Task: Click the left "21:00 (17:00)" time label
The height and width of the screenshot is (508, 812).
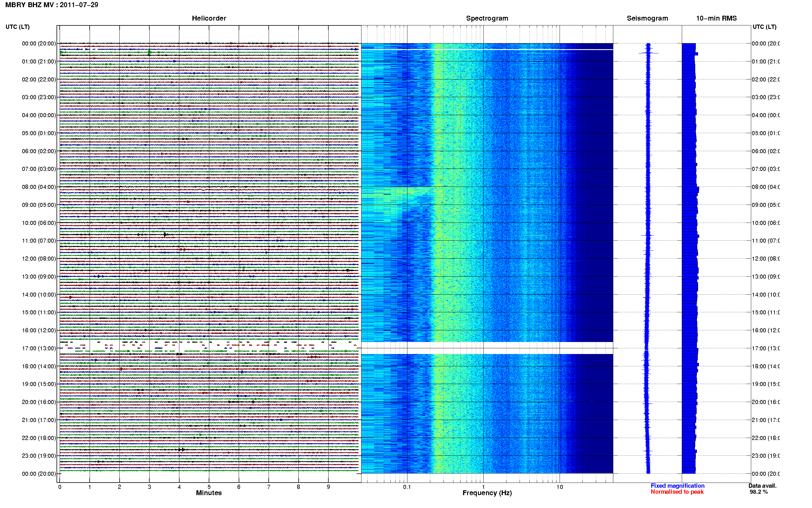Action: pos(39,420)
